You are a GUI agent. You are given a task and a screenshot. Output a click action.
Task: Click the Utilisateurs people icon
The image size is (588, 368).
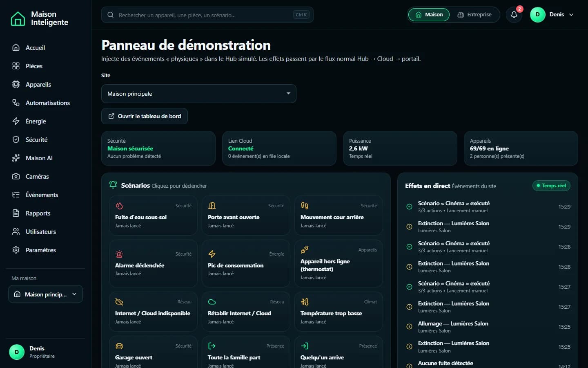(x=16, y=231)
